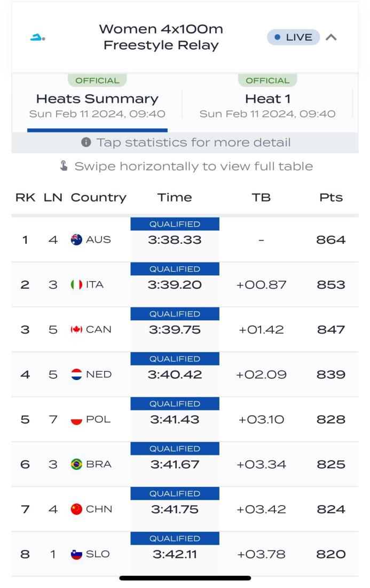Click the Poland flag icon
This screenshot has width=370, height=588.
pyautogui.click(x=76, y=419)
